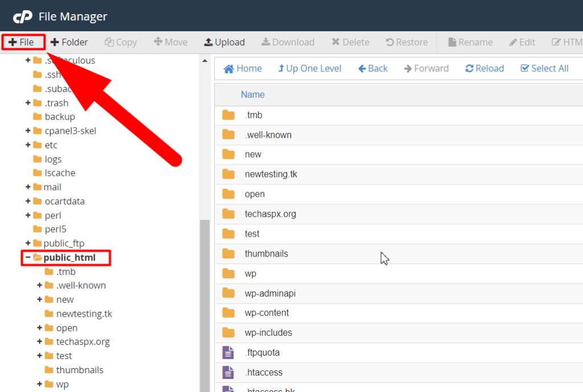The image size is (583, 392).
Task: Click the new folder icon in listing
Action: pos(228,154)
